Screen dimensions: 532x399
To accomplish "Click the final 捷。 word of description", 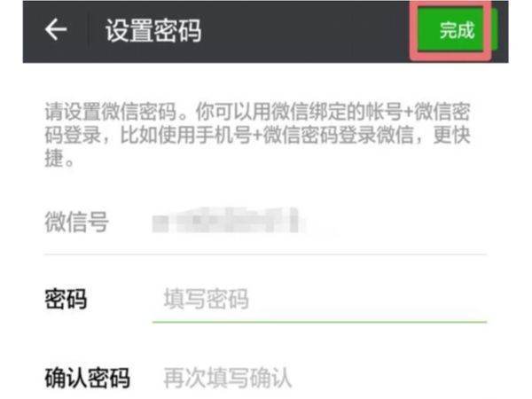I will tap(59, 158).
